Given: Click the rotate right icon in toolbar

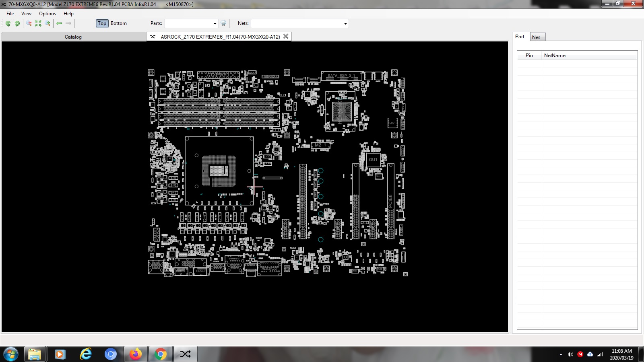Looking at the screenshot, I should point(17,23).
